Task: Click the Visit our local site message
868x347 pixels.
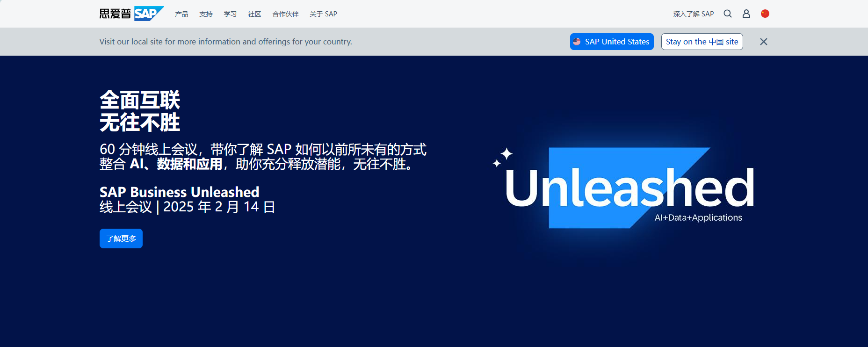Action: [225, 42]
